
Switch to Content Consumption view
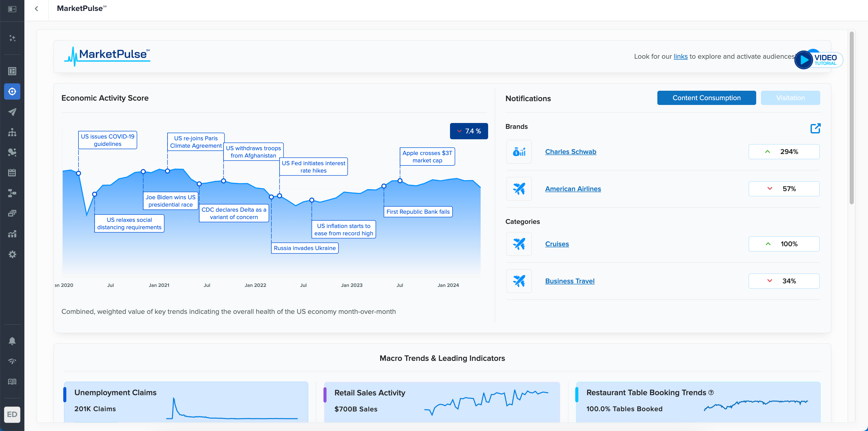coord(706,98)
